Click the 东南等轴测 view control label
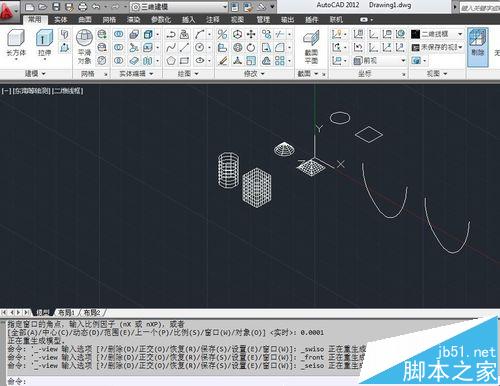 click(32, 91)
